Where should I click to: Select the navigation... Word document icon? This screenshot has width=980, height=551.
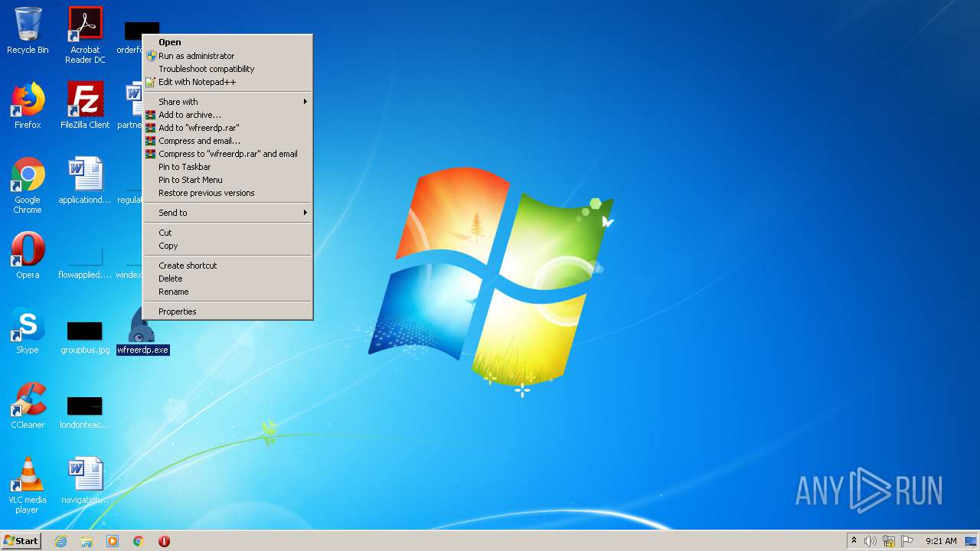tap(85, 481)
